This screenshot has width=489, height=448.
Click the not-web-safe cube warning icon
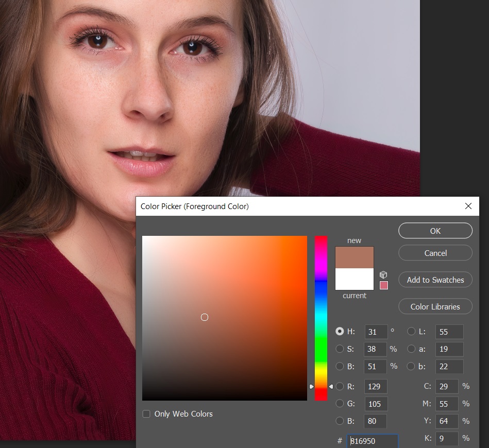(x=383, y=275)
